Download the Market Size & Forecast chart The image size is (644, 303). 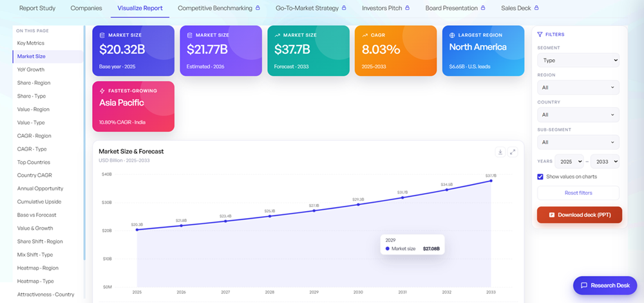[x=500, y=152]
